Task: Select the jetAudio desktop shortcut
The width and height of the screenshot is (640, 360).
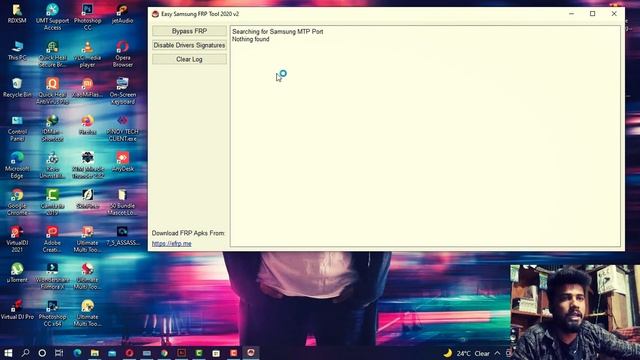Action: (122, 13)
